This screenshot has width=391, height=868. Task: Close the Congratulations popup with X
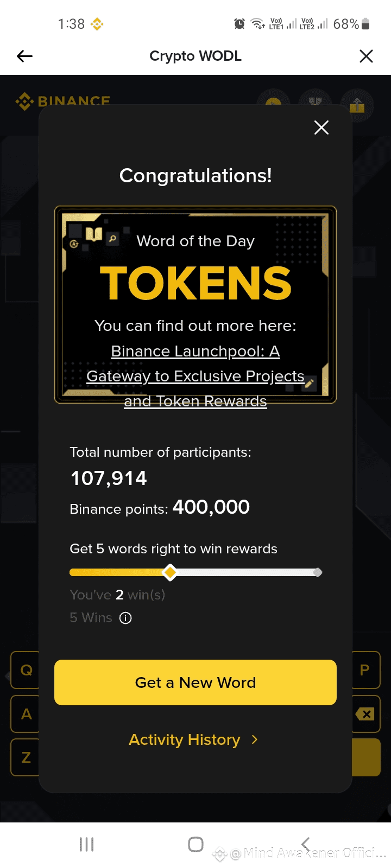point(321,127)
